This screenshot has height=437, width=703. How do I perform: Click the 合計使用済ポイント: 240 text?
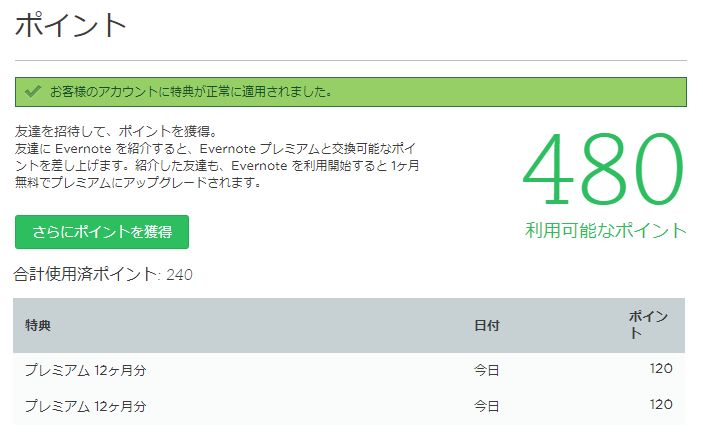103,274
